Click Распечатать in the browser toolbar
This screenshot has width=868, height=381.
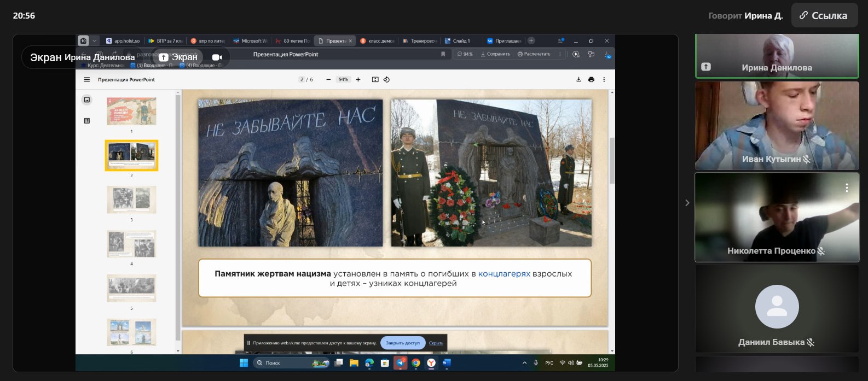coord(534,54)
